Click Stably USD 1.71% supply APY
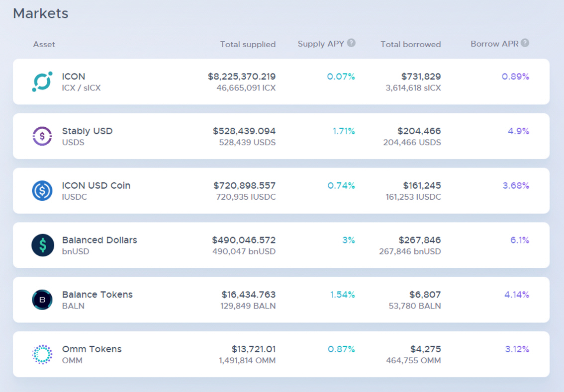The height and width of the screenshot is (392, 564). (x=344, y=131)
